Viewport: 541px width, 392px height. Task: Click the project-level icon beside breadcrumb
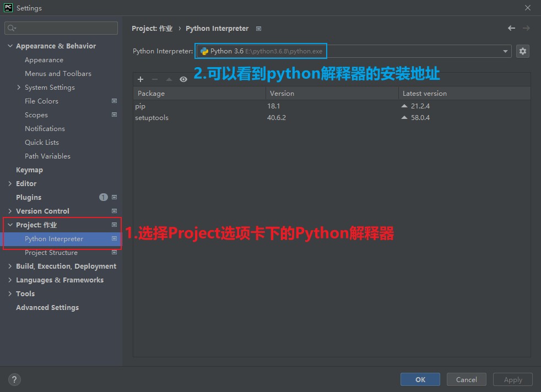coord(258,29)
